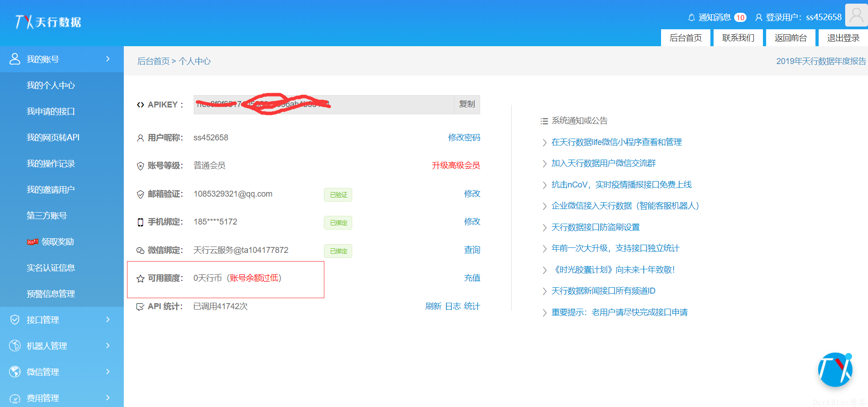Click 升级高级会员 upgrade link

[x=456, y=166]
